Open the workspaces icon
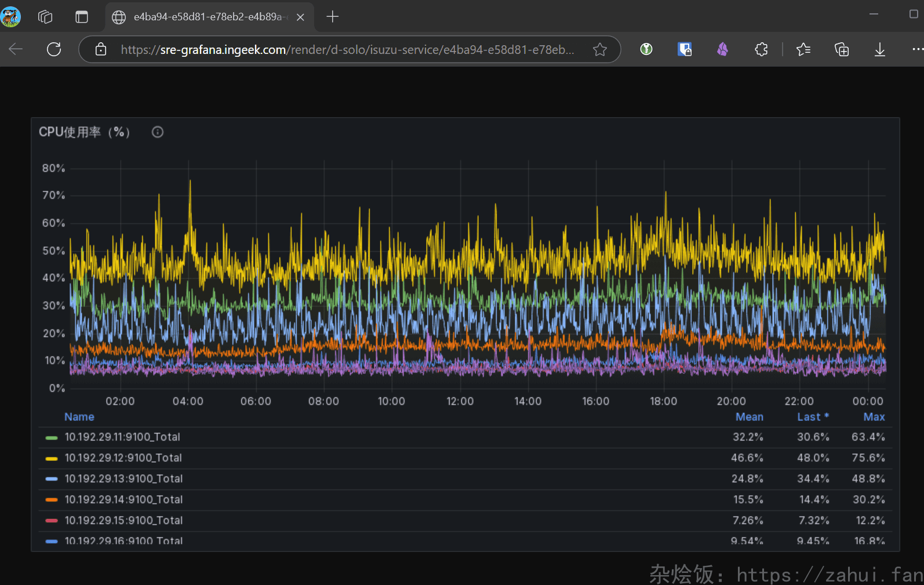This screenshot has height=585, width=924. click(45, 17)
